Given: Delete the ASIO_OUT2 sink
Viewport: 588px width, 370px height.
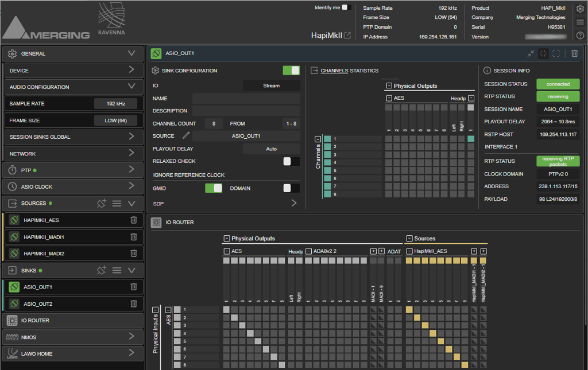Looking at the screenshot, I should point(133,303).
